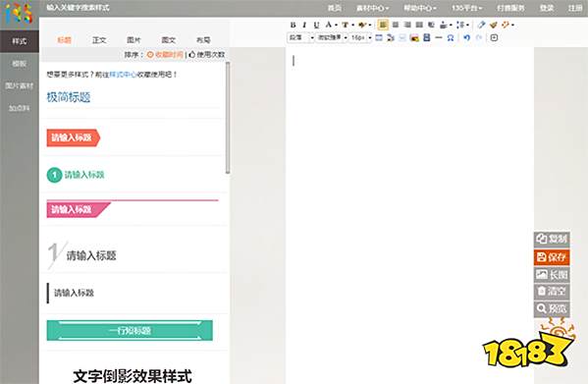Select the fourth sidebar tab under 图片素材

20,108
